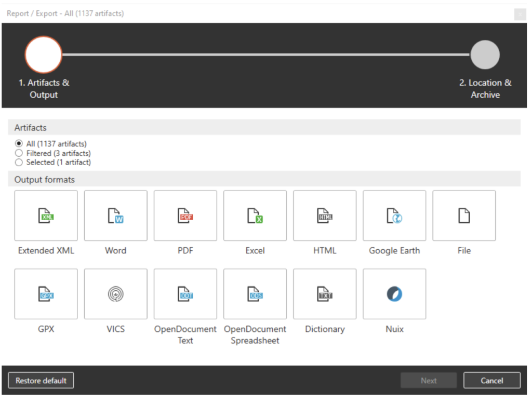Click the Restore default button

[41, 380]
